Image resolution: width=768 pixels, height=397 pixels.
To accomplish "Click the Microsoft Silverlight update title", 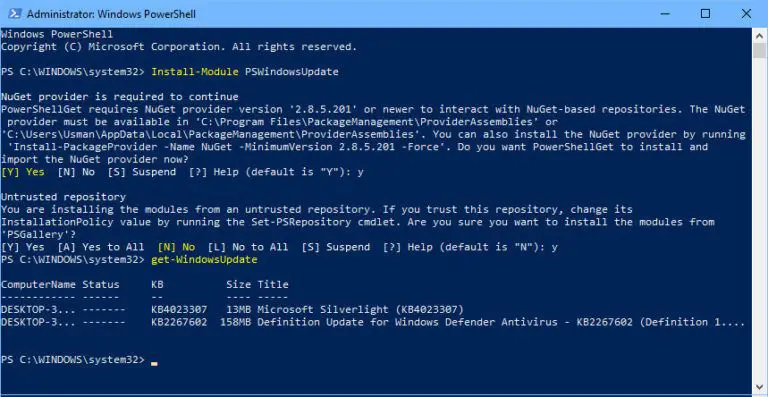I will point(360,309).
